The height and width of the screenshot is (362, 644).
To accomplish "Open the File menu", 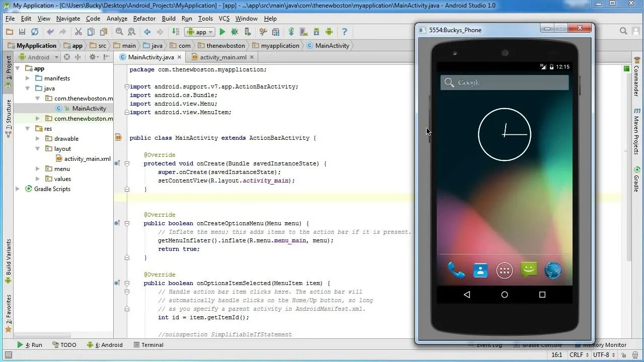I will [10, 19].
